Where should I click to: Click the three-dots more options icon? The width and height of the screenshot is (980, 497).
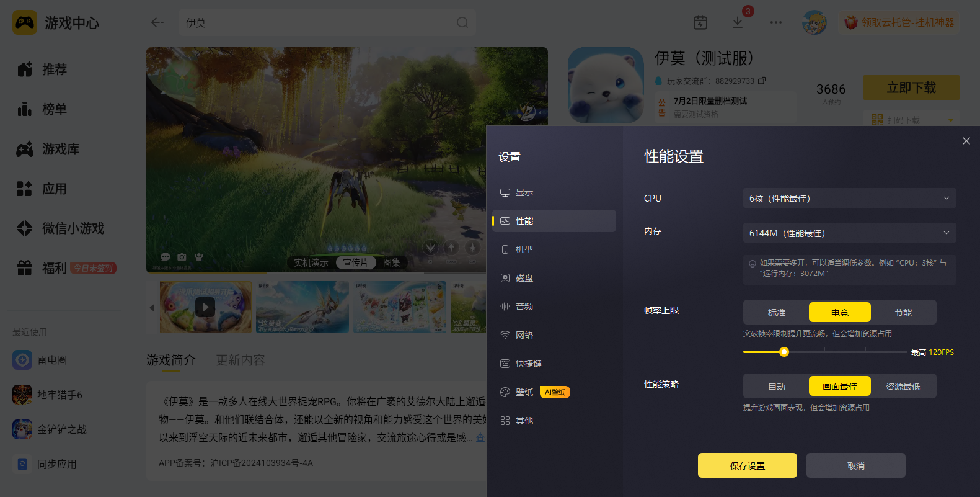pyautogui.click(x=776, y=22)
